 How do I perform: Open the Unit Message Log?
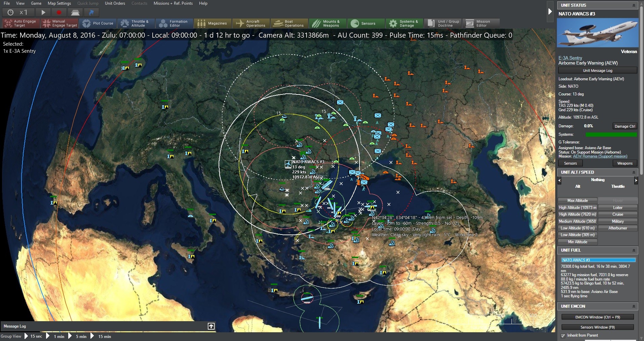coord(597,70)
